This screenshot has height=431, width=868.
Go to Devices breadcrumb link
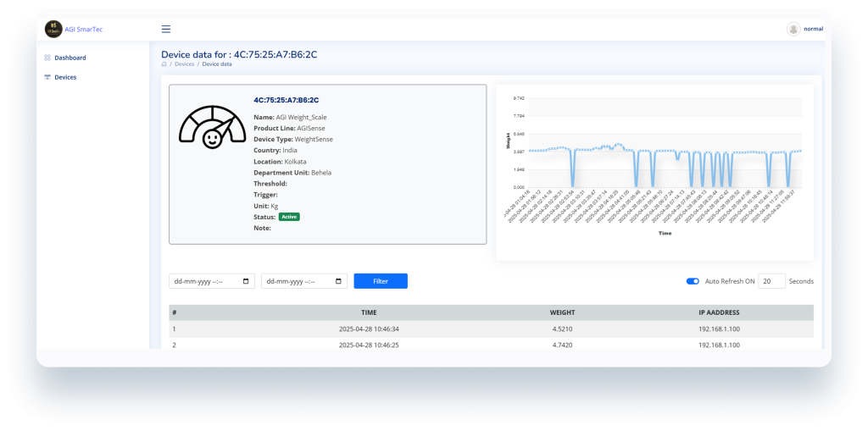(x=184, y=64)
